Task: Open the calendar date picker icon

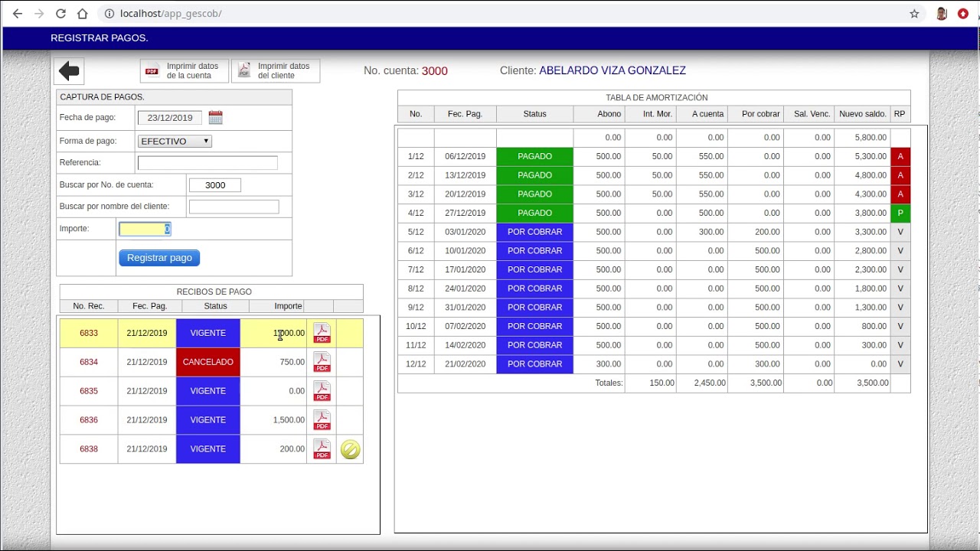Action: coord(215,118)
